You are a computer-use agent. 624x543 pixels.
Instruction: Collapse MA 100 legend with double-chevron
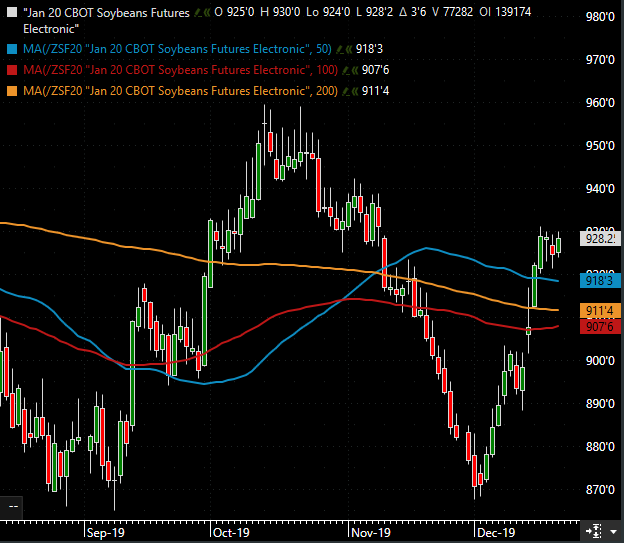(x=355, y=70)
